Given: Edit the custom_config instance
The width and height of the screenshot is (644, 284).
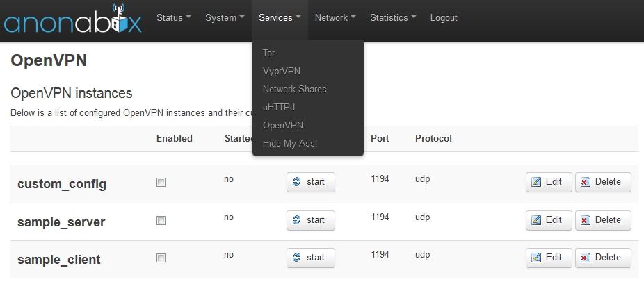Looking at the screenshot, I should [x=548, y=182].
